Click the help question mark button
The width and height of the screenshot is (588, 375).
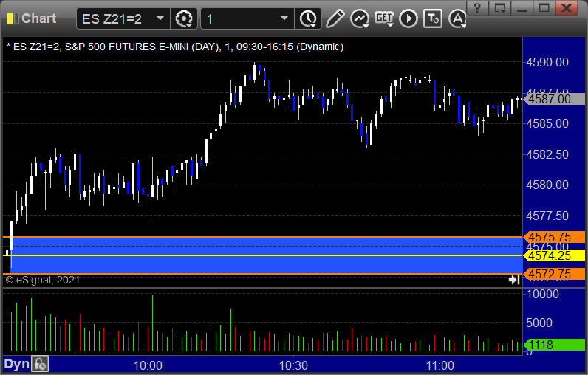click(x=477, y=8)
